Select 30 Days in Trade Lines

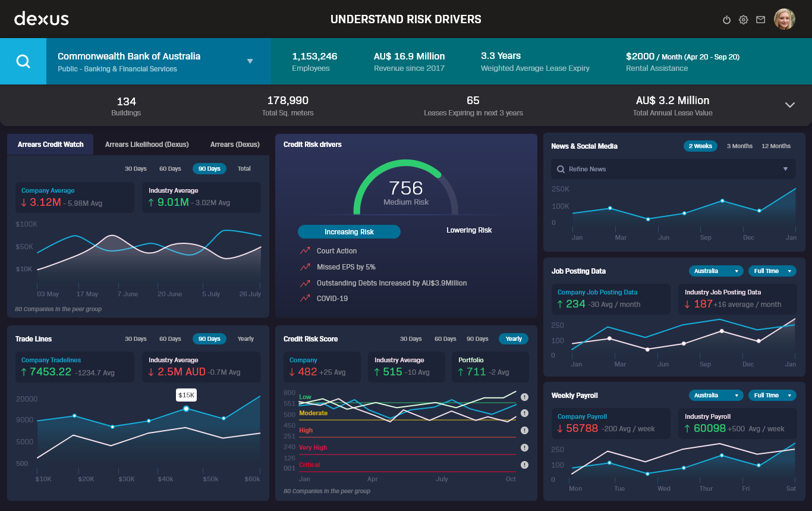pyautogui.click(x=136, y=338)
